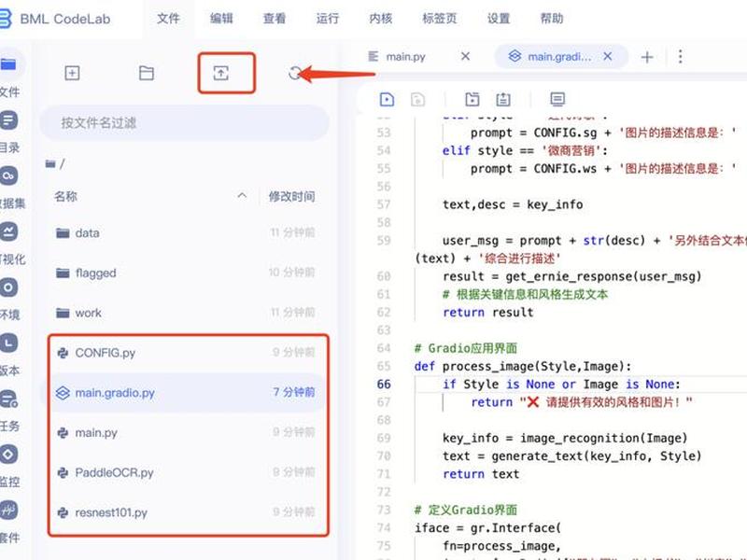747x560 pixels.
Task: Open the 监控 sidebar panel
Action: pos(9,464)
